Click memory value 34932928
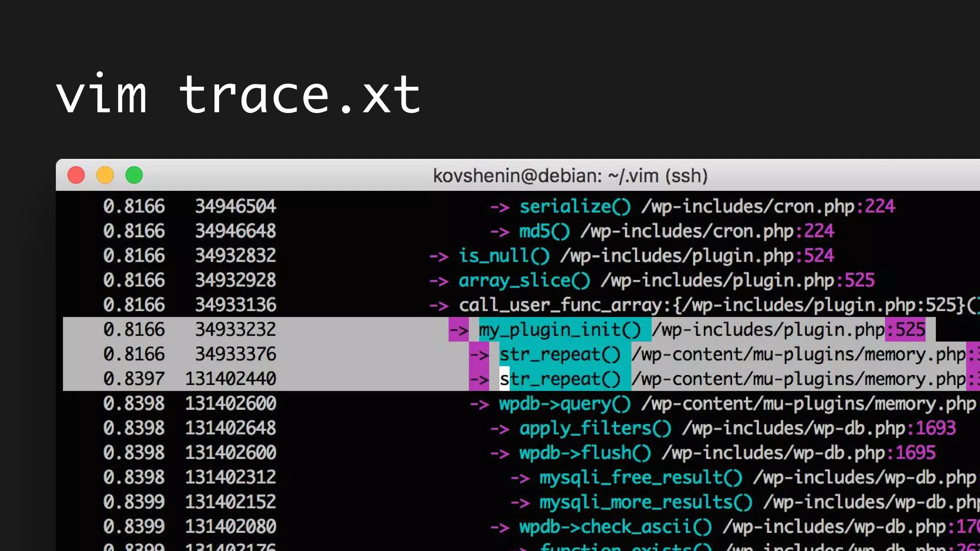The width and height of the screenshot is (980, 551). [x=235, y=280]
